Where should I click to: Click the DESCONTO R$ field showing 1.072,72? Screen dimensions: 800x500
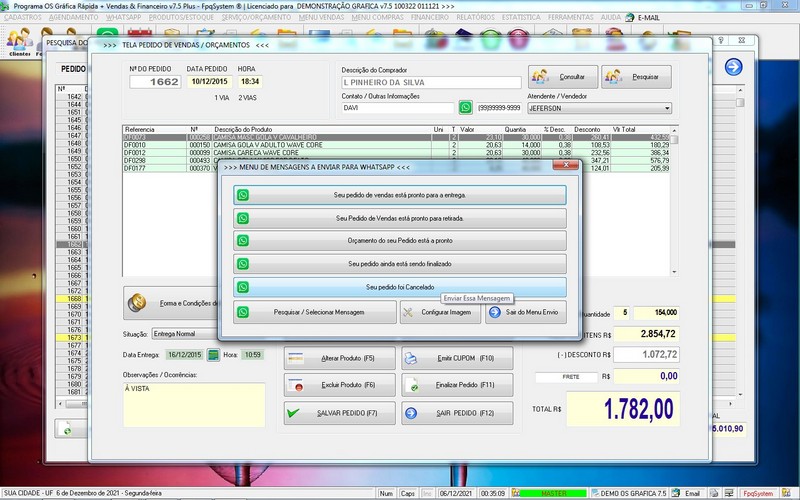point(646,355)
